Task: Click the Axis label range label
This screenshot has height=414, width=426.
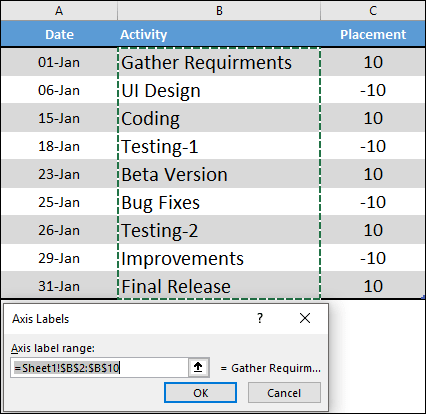Action: pos(53,348)
